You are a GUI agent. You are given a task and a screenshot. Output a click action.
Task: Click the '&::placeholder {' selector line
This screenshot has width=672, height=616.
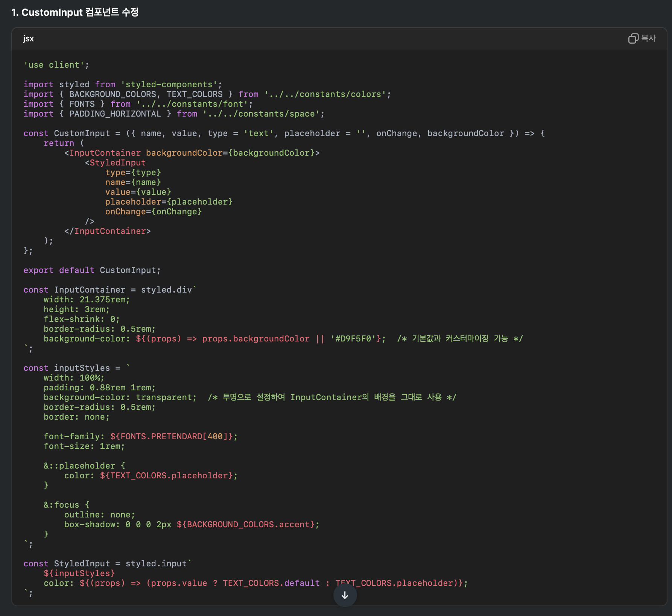pos(85,466)
